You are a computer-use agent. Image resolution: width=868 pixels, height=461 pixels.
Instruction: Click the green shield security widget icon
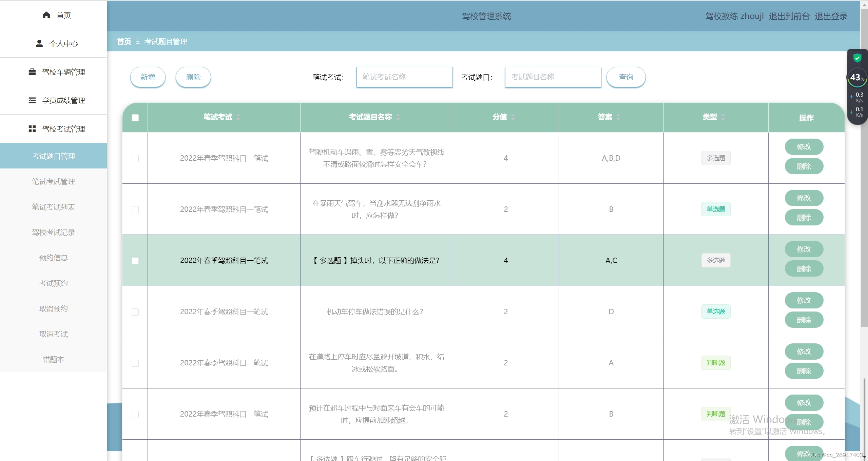pyautogui.click(x=857, y=58)
